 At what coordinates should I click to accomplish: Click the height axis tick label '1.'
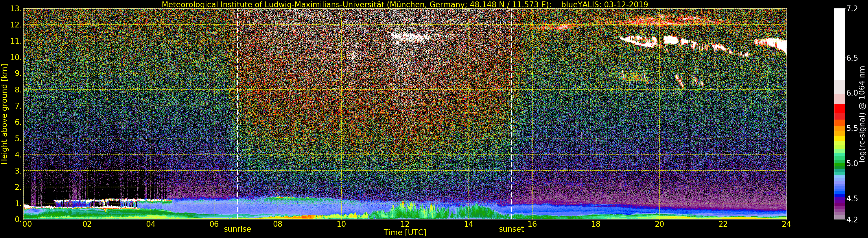tap(18, 204)
